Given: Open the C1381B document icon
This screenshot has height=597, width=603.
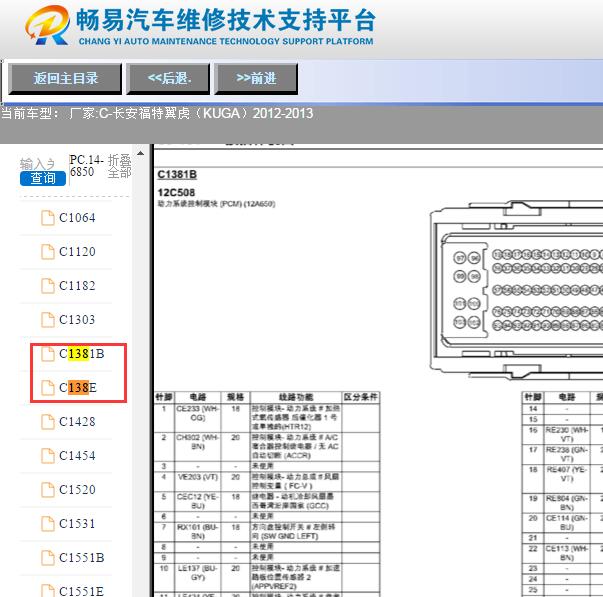Looking at the screenshot, I should [x=48, y=354].
